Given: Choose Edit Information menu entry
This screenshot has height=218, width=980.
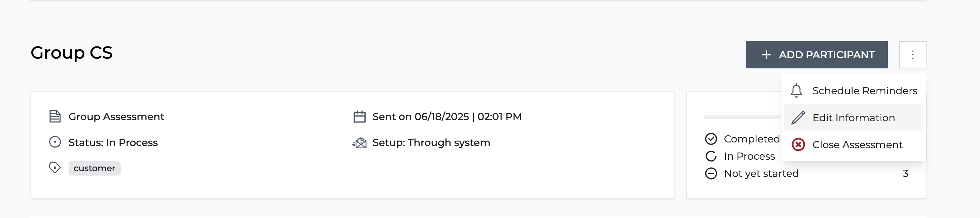Looking at the screenshot, I should (854, 118).
